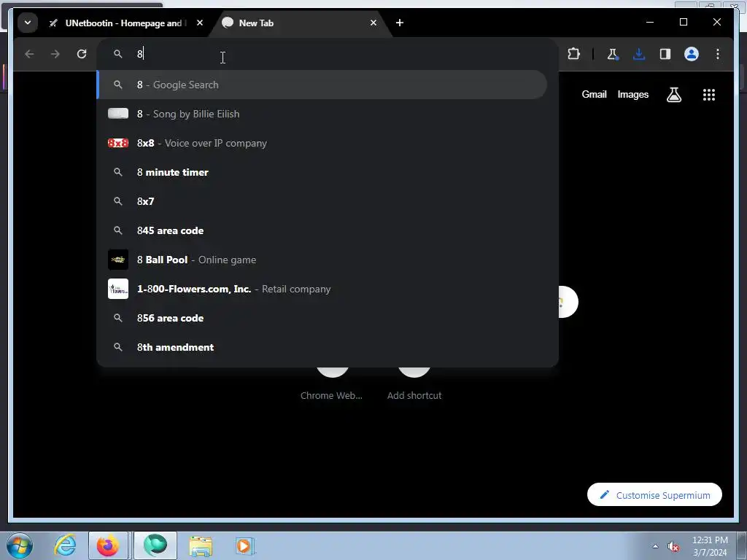Launch Internet Explorer from taskbar
The height and width of the screenshot is (560, 747).
pyautogui.click(x=65, y=545)
